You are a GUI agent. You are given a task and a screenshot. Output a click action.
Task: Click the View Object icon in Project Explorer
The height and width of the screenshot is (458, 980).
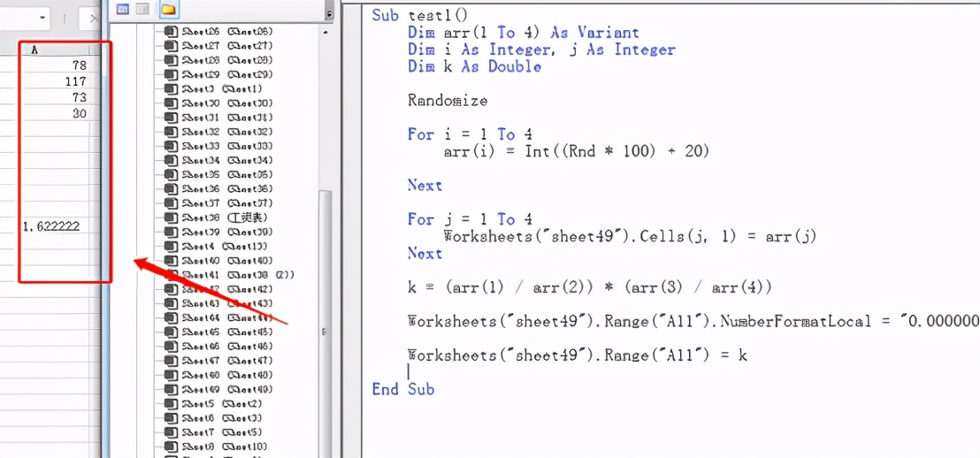tap(143, 10)
